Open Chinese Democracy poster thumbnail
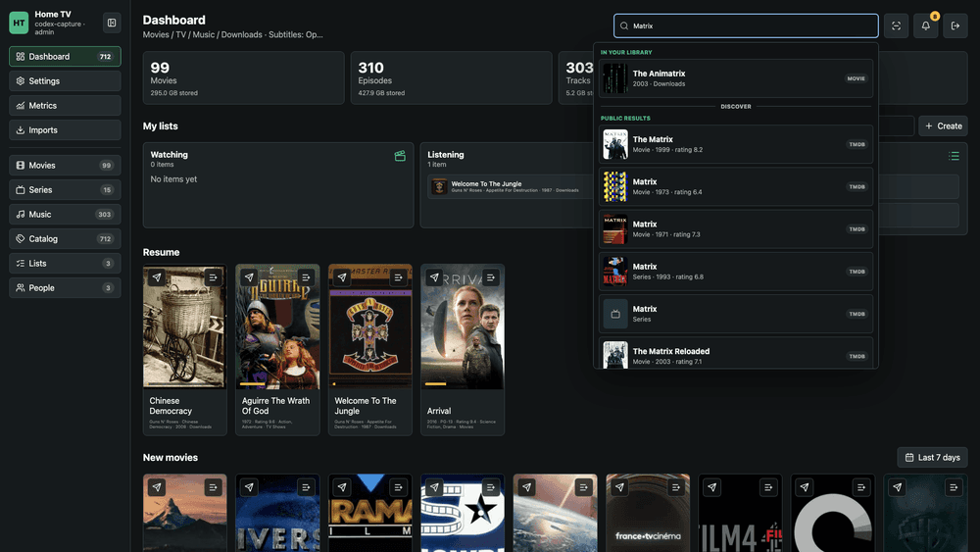The width and height of the screenshot is (980, 552). [x=184, y=326]
